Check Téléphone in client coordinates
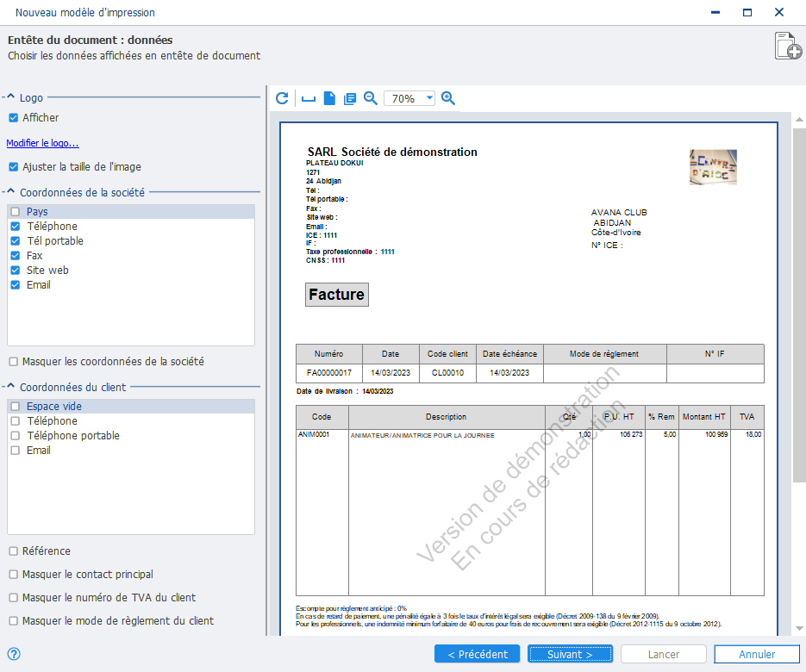Image resolution: width=806 pixels, height=672 pixels. coord(16,420)
